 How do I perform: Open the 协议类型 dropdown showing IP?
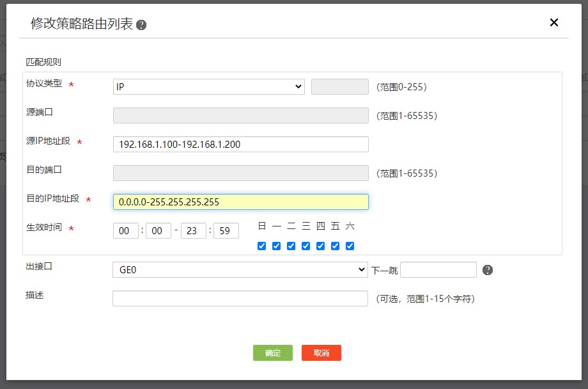209,87
